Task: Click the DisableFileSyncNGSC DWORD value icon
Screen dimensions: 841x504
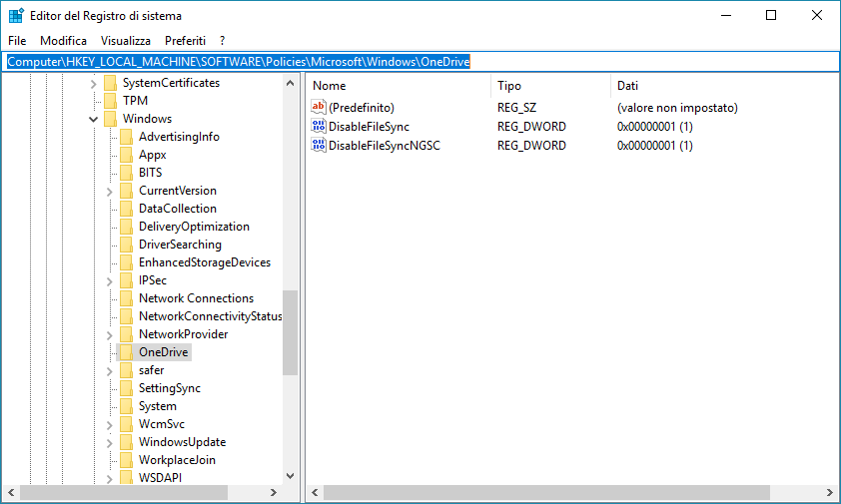Action: pyautogui.click(x=318, y=146)
